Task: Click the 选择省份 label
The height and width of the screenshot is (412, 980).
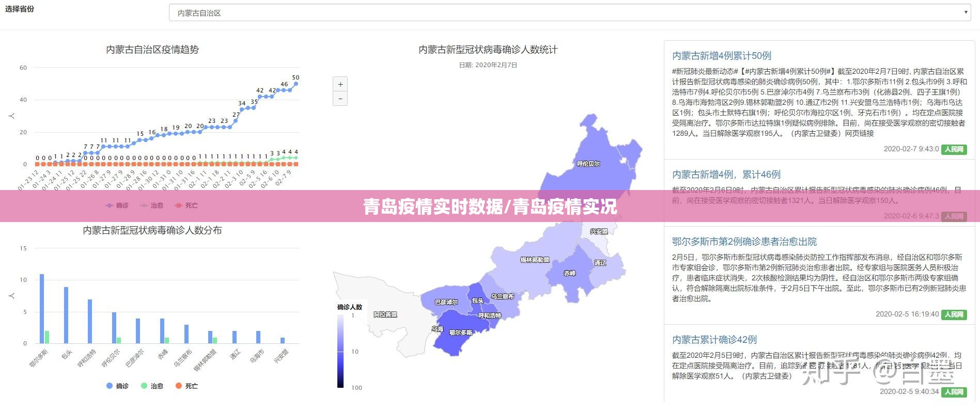Action: point(20,9)
